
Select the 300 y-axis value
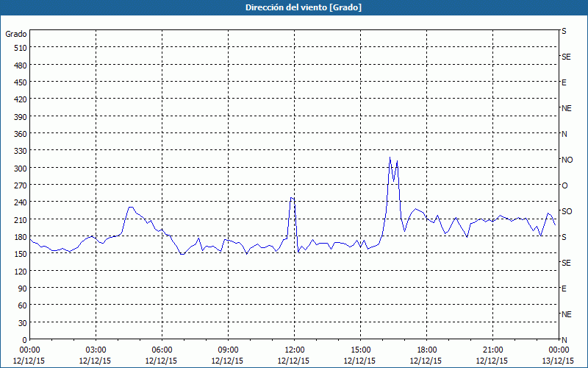pos(21,169)
